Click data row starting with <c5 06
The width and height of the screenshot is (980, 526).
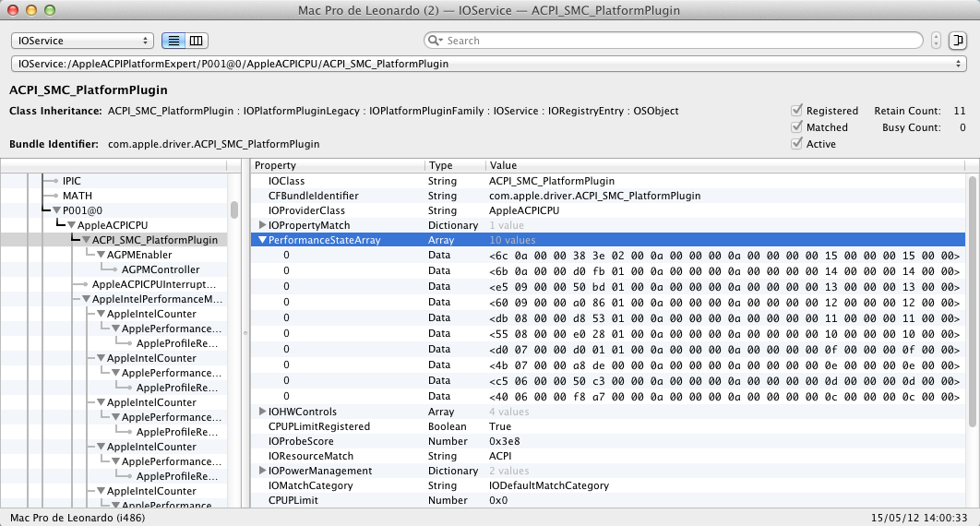click(608, 380)
